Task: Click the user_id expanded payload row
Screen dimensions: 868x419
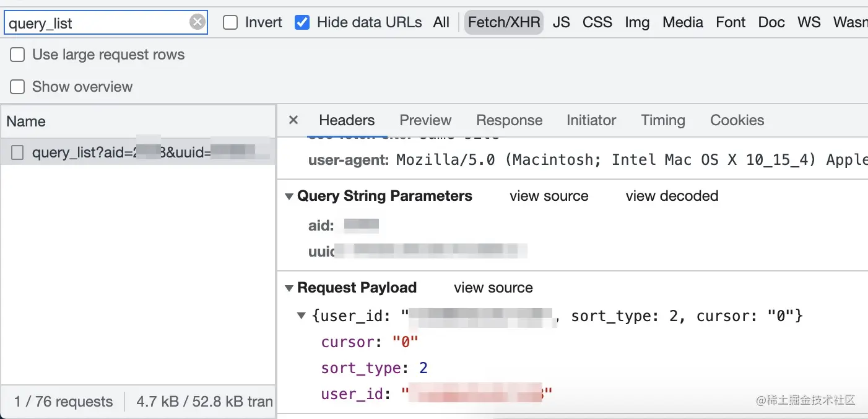Action: tap(436, 394)
